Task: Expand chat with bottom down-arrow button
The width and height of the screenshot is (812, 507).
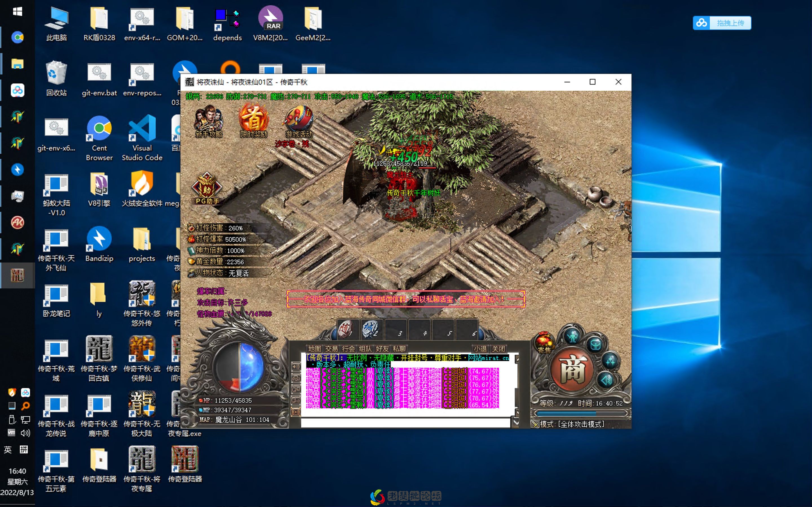Action: (516, 423)
